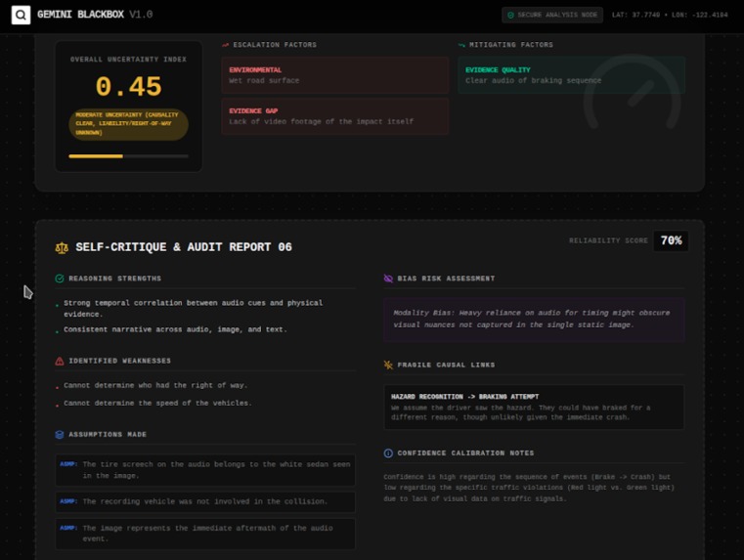Click the broken link icon by Fragile Causal Links
The height and width of the screenshot is (560, 744).
click(388, 365)
